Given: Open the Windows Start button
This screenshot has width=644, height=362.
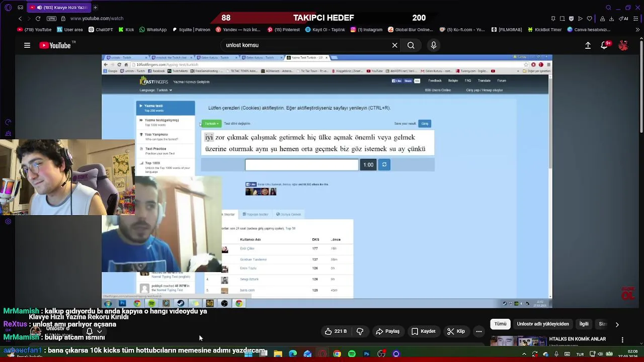Looking at the screenshot, I should [248, 354].
